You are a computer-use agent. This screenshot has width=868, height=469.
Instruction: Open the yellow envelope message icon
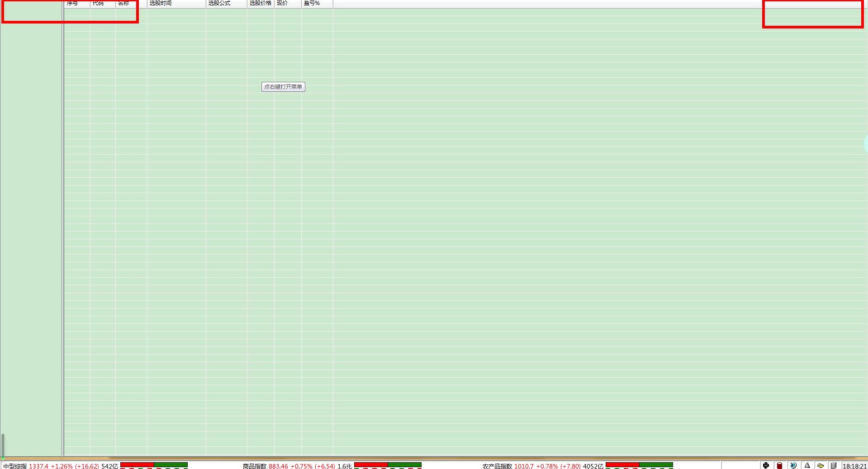[x=821, y=465]
